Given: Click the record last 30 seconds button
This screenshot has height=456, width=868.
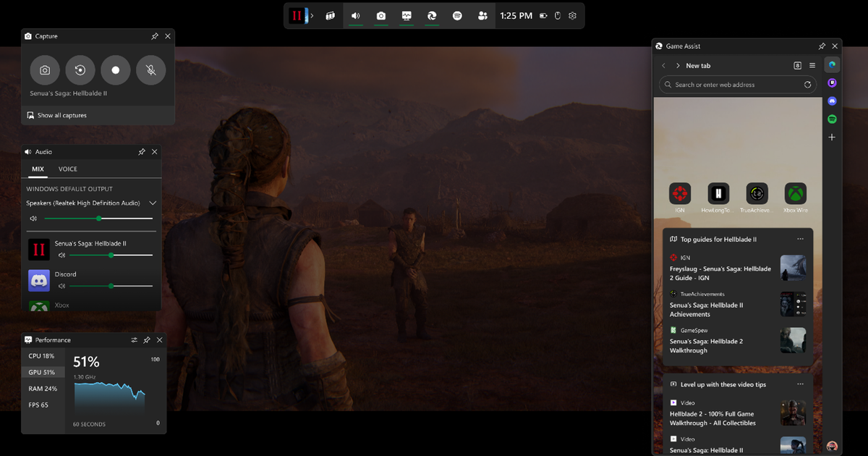Looking at the screenshot, I should pos(80,70).
